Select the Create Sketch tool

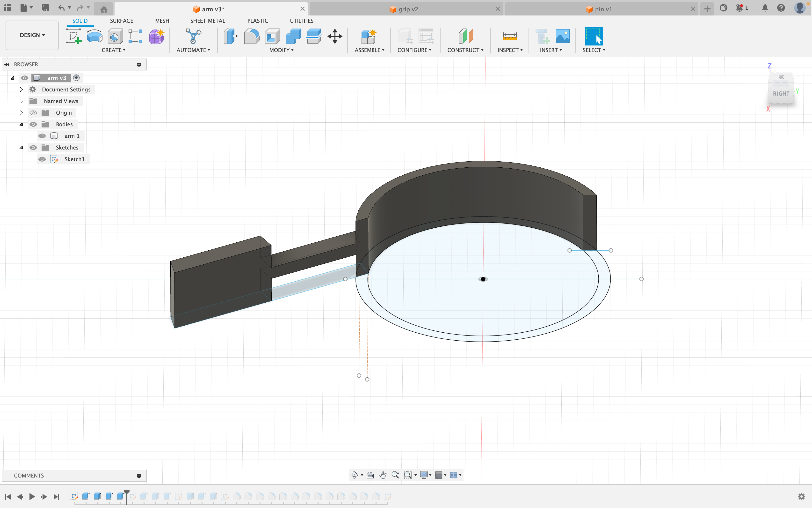tap(74, 36)
